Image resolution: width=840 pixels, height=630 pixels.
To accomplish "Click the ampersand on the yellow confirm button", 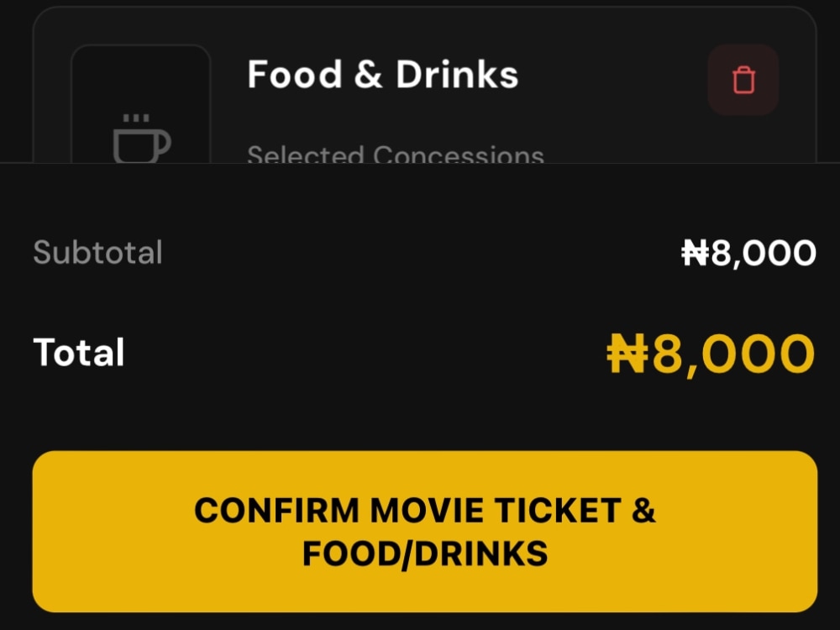I will (x=643, y=510).
